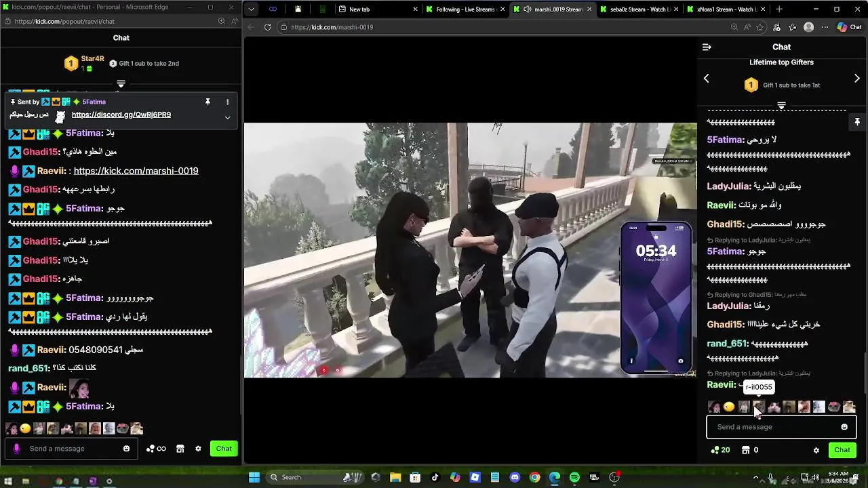This screenshot has width=868, height=488.
Task: Click the channel points icon showing 20
Action: tap(715, 450)
